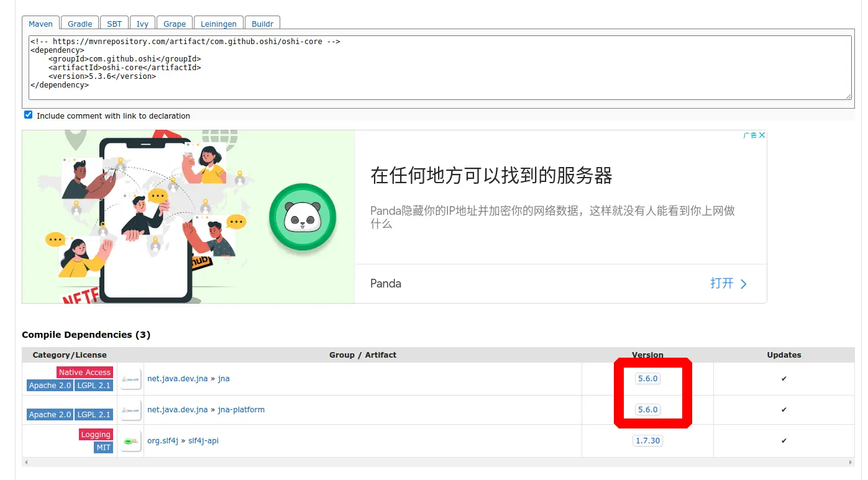Click the jna row artifact logo
The height and width of the screenshot is (480, 868).
pos(130,379)
